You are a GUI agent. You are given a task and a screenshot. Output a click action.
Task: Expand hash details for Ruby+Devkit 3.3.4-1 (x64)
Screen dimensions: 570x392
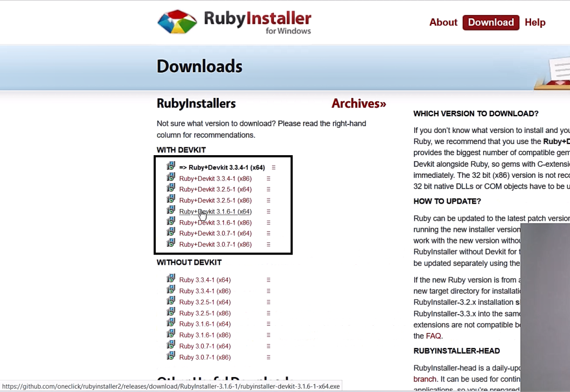click(273, 167)
